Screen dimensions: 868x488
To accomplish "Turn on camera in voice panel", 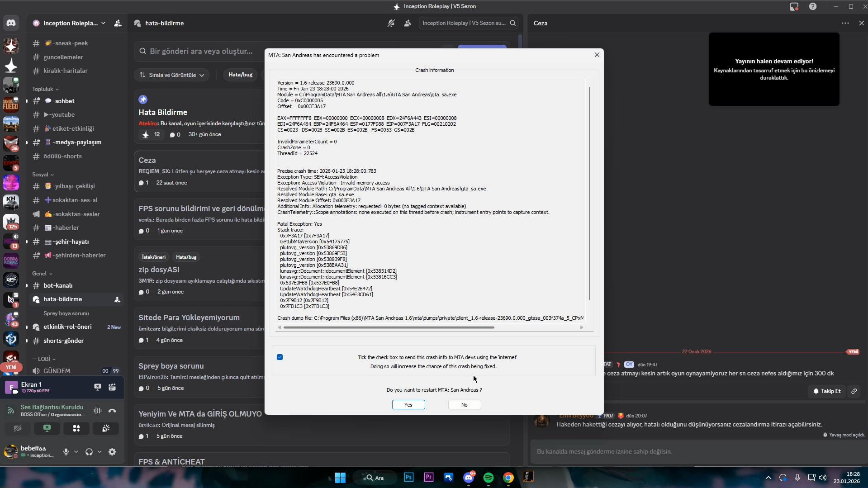I will (x=18, y=428).
